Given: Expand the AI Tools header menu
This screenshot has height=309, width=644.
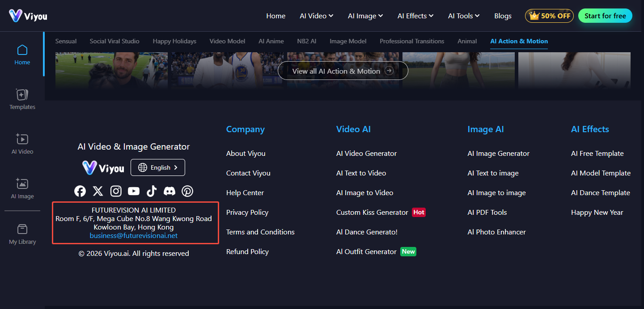Looking at the screenshot, I should (x=464, y=16).
